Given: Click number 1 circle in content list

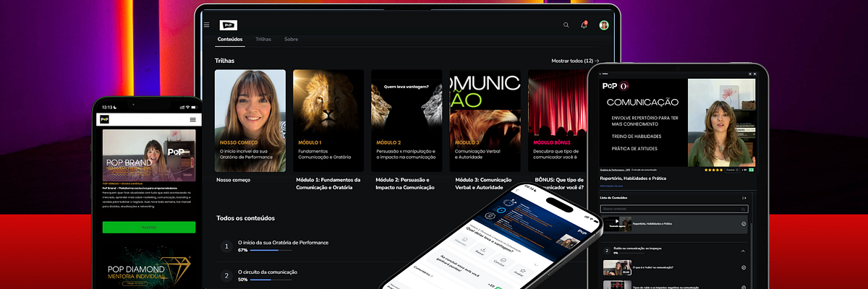Looking at the screenshot, I should point(226,246).
